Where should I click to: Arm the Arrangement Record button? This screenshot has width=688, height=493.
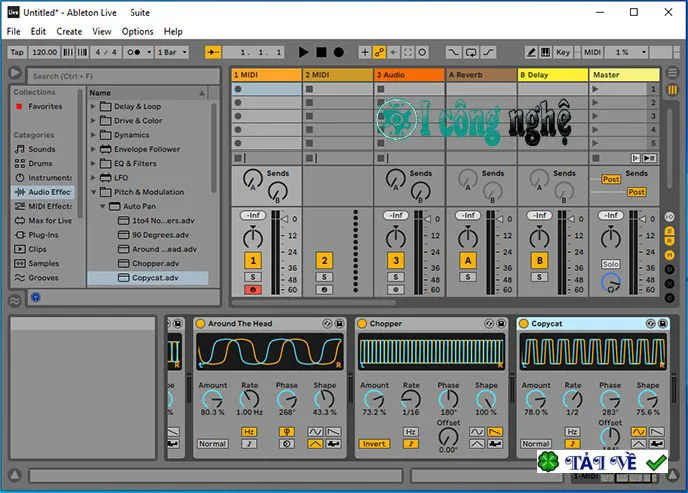pyautogui.click(x=339, y=52)
